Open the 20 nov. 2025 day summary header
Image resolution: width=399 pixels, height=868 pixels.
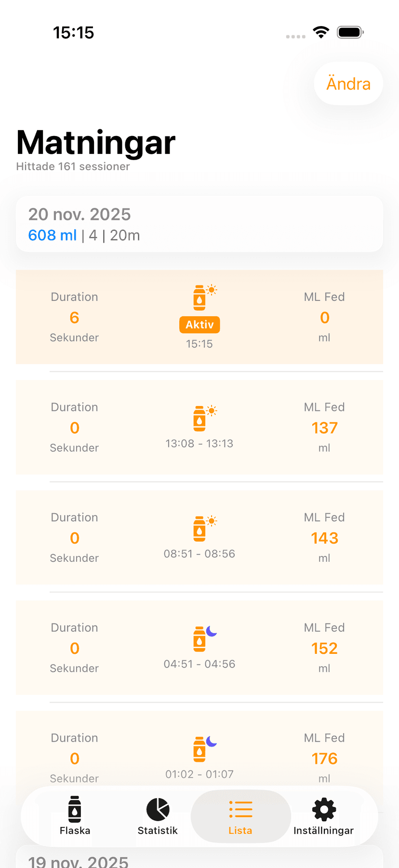point(199,224)
